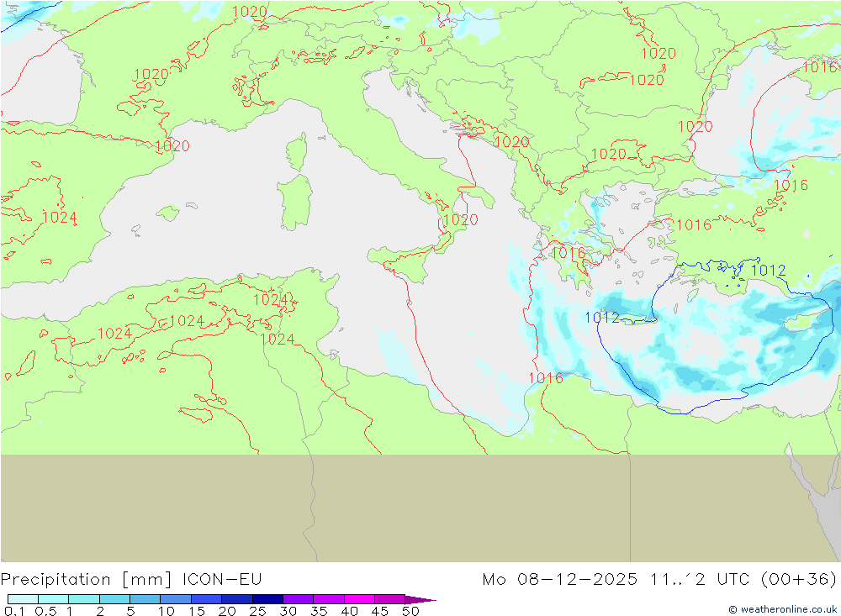The width and height of the screenshot is (841, 616).
Task: Click the '0.5' legend value label
Action: click(x=45, y=611)
